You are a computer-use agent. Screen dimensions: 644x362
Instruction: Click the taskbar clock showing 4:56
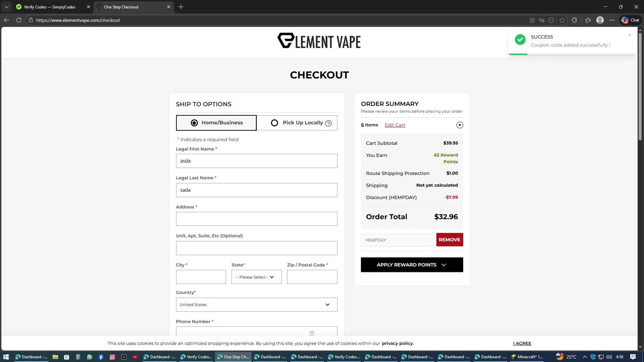pos(620,357)
